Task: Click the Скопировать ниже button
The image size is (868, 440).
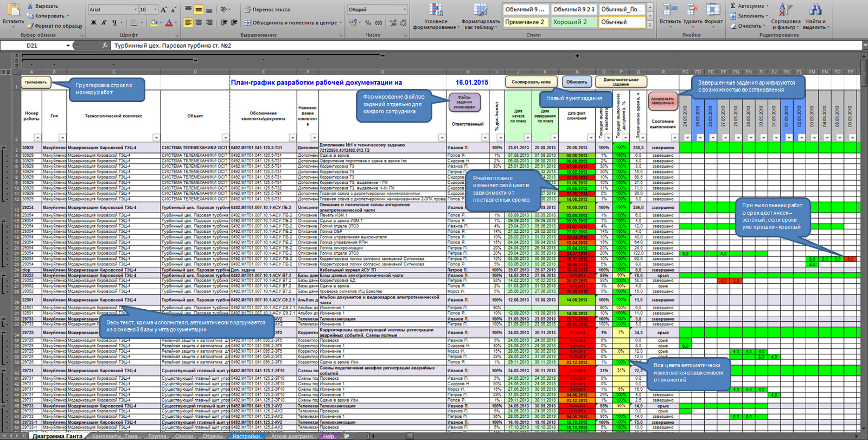Action: pyautogui.click(x=531, y=82)
